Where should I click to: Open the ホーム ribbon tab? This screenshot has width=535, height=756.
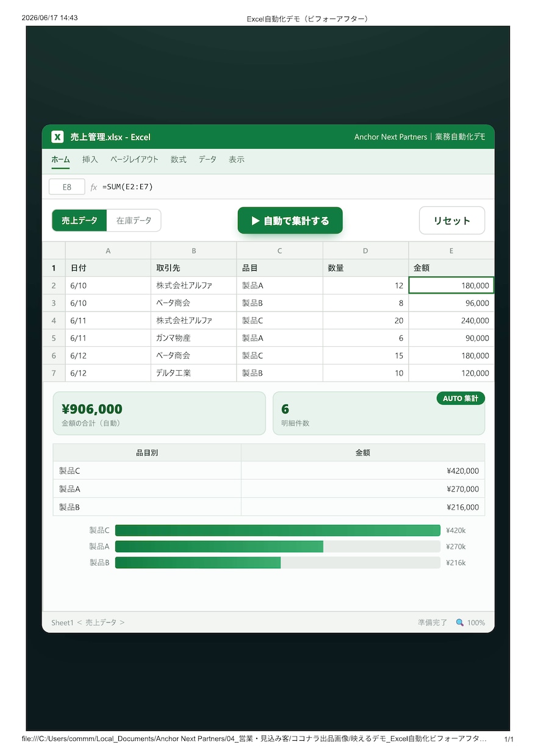pyautogui.click(x=60, y=160)
